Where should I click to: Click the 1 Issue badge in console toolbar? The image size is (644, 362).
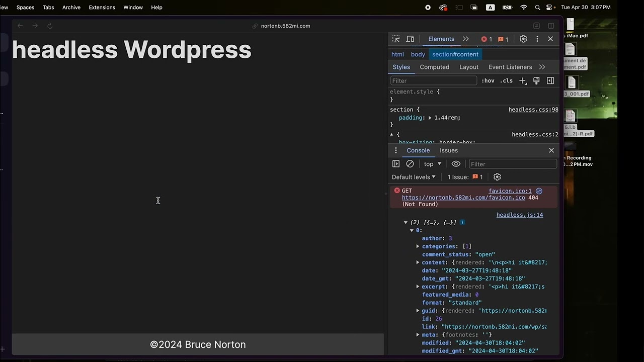pyautogui.click(x=465, y=177)
